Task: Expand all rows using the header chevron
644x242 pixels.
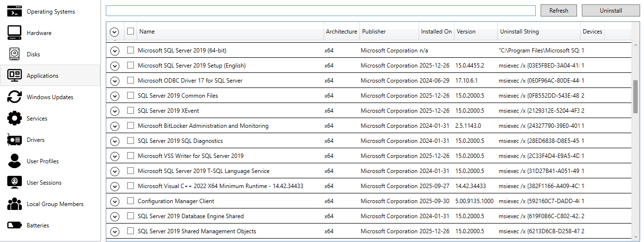Action: (x=115, y=32)
